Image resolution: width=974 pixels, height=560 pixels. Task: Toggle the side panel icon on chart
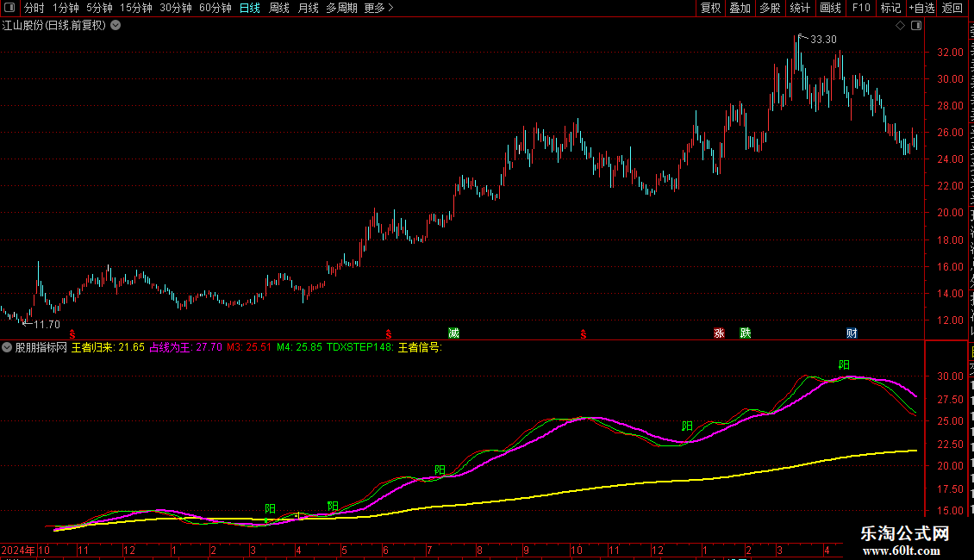916,26
